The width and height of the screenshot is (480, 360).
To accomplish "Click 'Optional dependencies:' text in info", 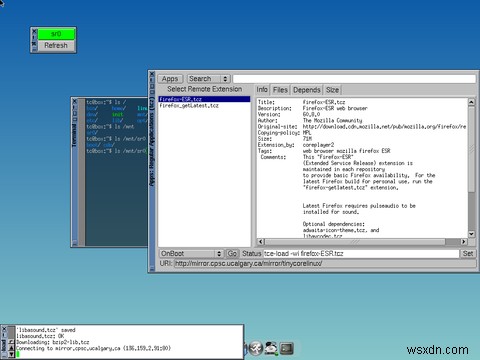I will (334, 224).
